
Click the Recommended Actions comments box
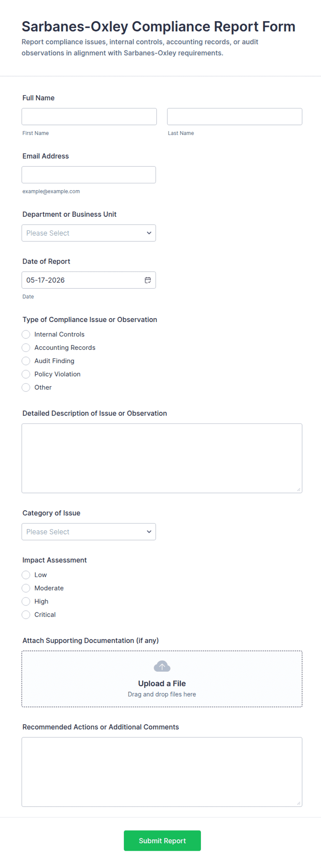[162, 772]
